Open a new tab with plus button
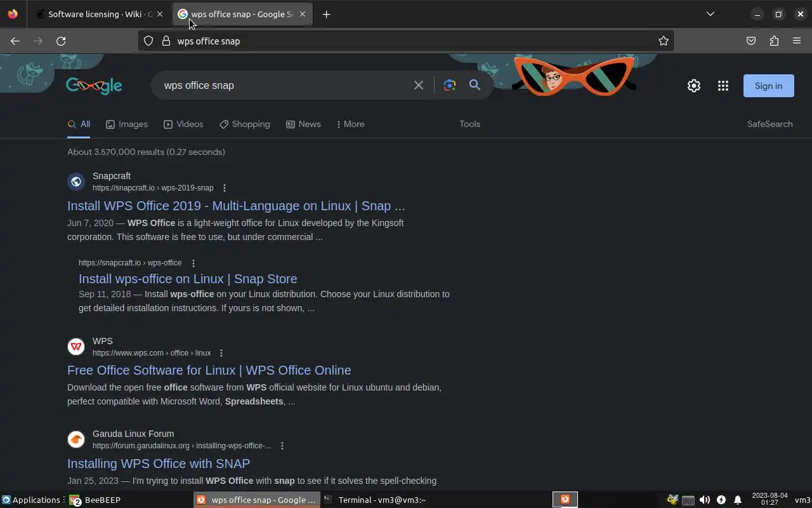The image size is (812, 508). pos(326,14)
